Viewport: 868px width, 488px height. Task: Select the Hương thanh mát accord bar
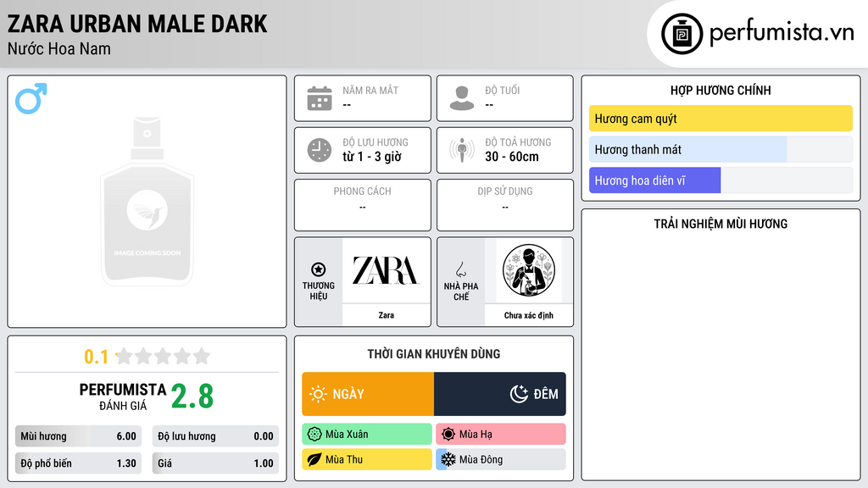click(721, 149)
